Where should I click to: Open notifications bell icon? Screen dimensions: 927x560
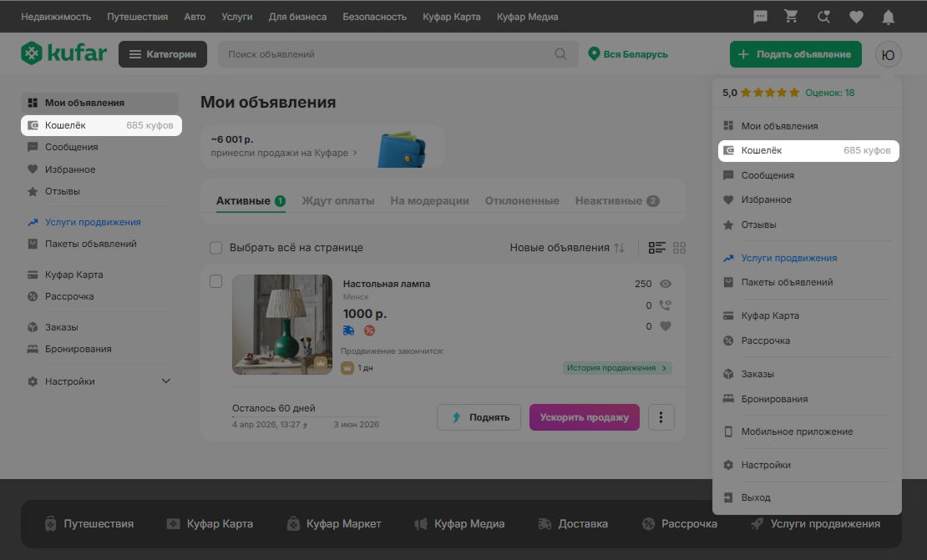point(889,17)
